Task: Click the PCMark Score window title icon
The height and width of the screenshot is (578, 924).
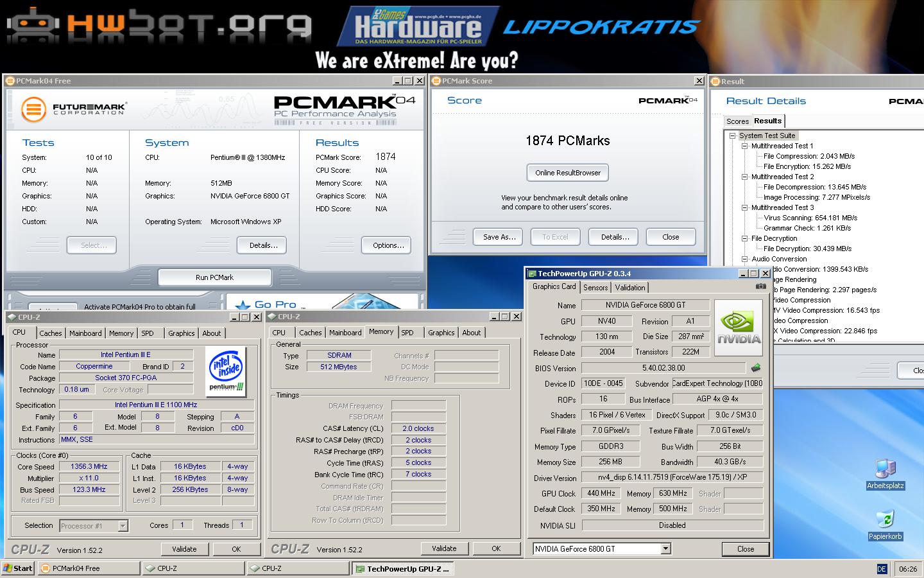Action: [x=436, y=81]
